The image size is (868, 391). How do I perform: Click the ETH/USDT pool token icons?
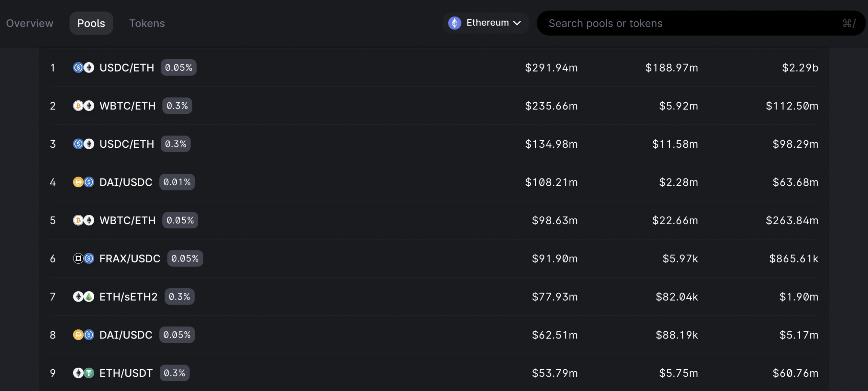(83, 373)
